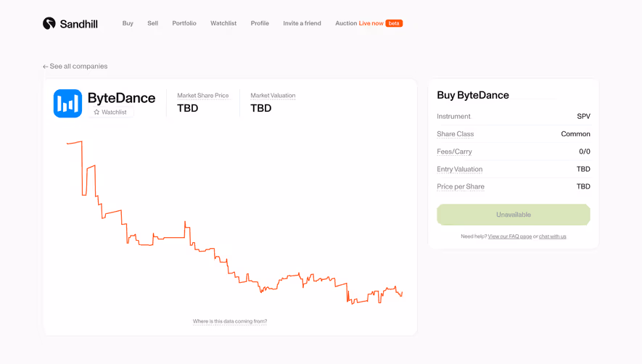
Task: Click the back arrow before See all companies
Action: (x=46, y=66)
